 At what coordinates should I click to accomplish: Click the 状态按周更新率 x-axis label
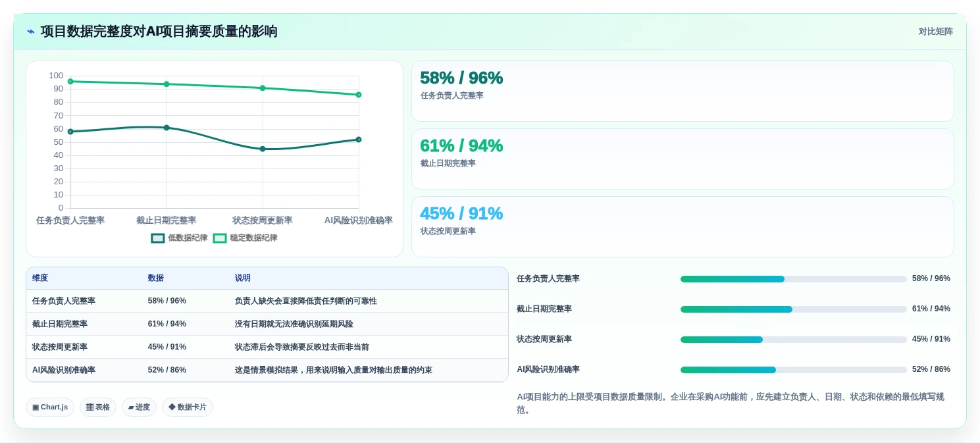coord(263,221)
